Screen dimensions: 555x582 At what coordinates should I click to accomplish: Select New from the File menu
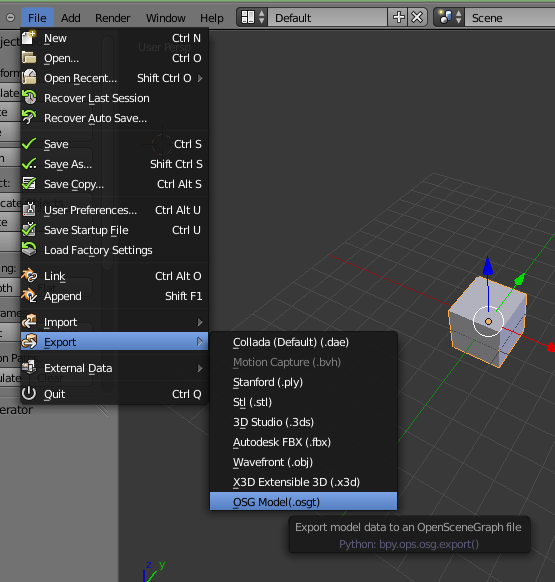tap(114, 38)
